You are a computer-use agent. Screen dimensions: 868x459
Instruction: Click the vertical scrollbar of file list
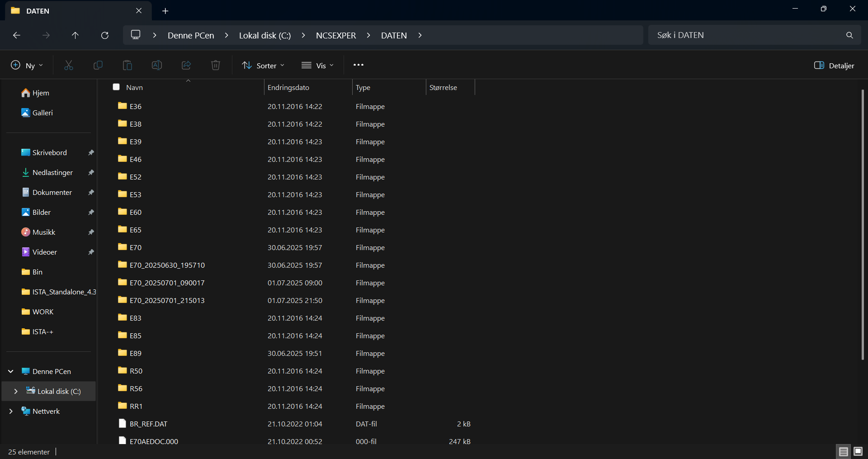pos(863,225)
